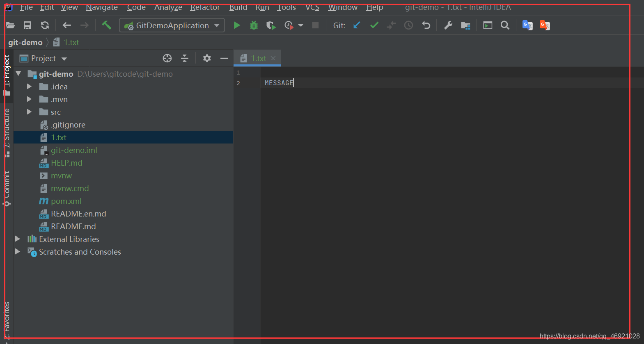Click the Run with Coverage icon

[271, 25]
